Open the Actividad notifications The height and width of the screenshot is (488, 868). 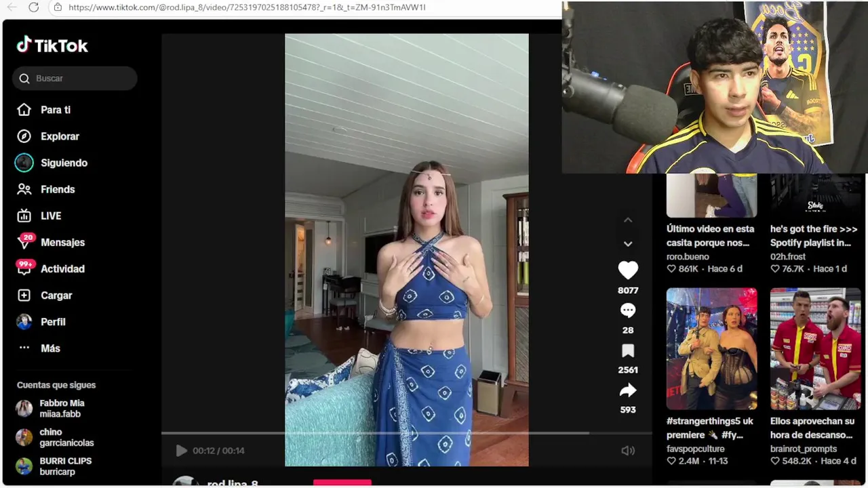pos(62,268)
